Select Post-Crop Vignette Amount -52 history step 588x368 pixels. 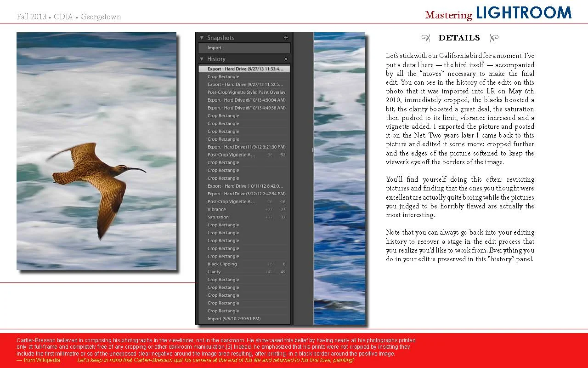click(x=244, y=155)
